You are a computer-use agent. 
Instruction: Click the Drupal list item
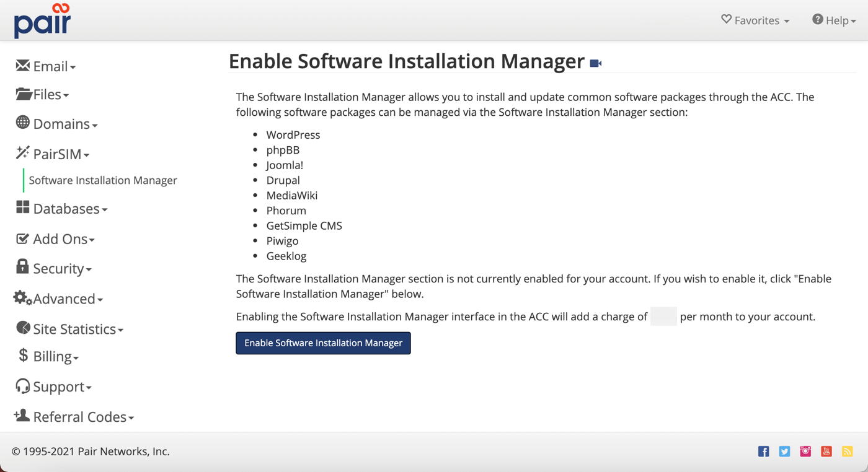(283, 180)
